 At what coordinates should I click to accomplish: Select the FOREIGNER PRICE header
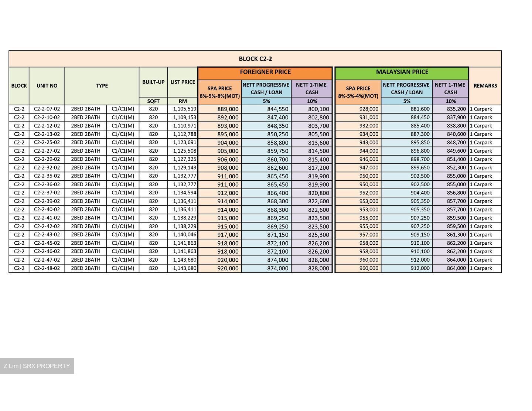pos(265,72)
